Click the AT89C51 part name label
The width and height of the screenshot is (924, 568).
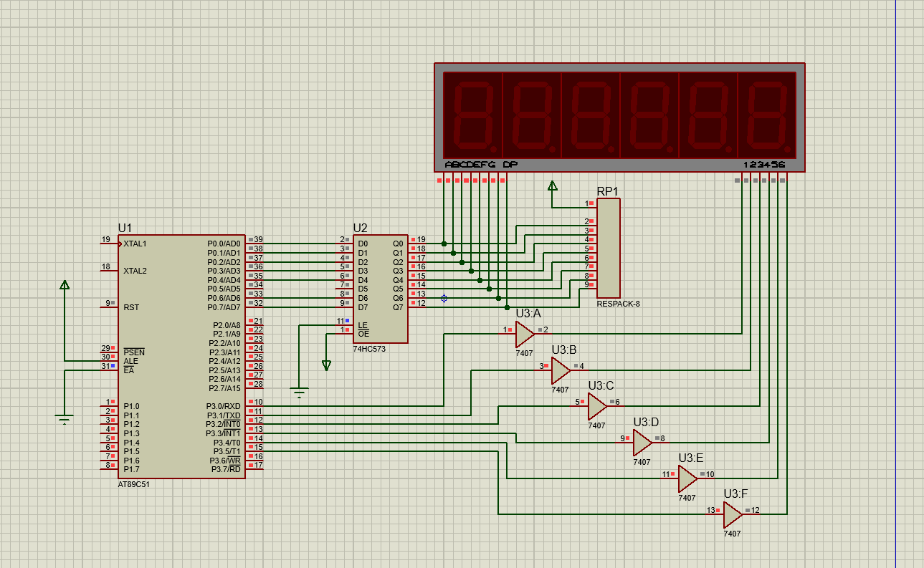(x=134, y=484)
